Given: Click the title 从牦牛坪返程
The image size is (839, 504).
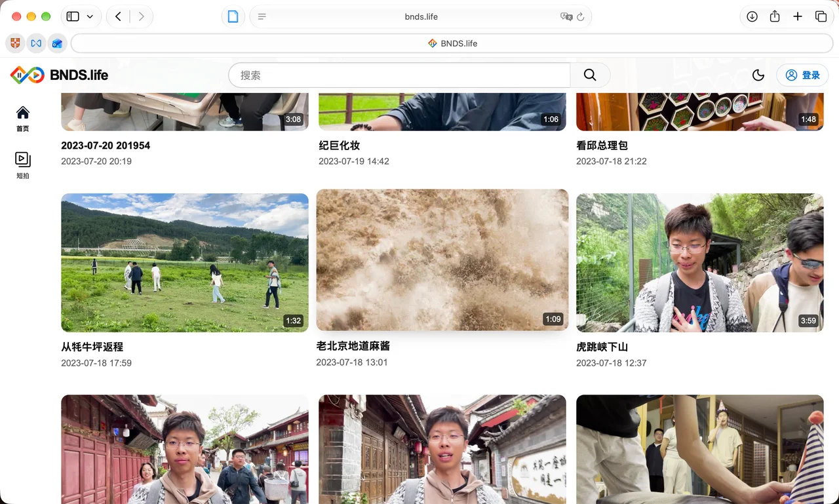Looking at the screenshot, I should [92, 347].
